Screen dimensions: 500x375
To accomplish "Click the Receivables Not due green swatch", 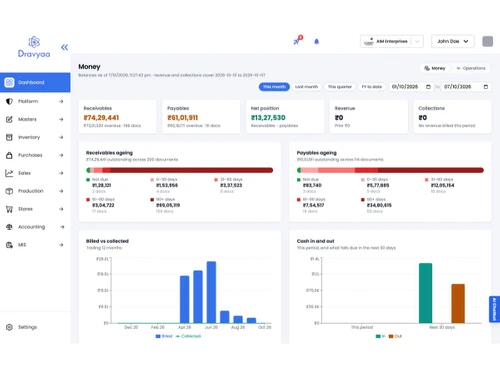I will click(x=88, y=180).
